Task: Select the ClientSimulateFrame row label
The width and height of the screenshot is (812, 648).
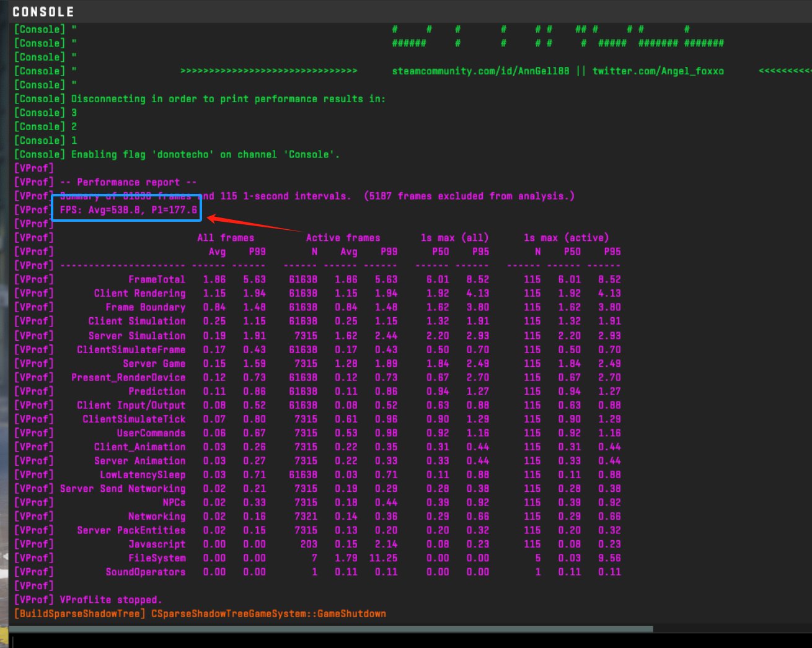Action: tap(131, 349)
